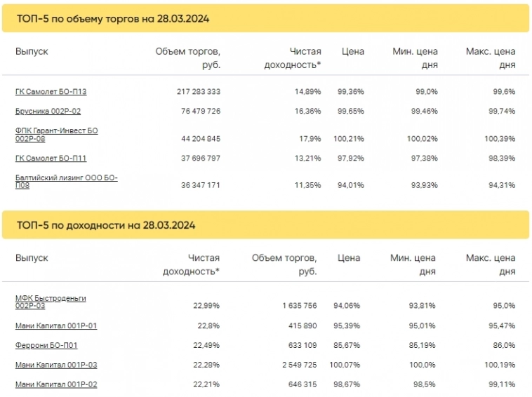Open the Мани Капитал 001Р-01 link

56,325
